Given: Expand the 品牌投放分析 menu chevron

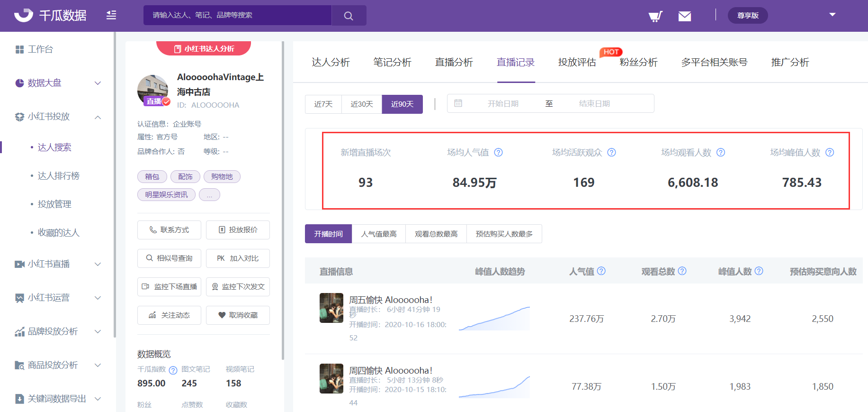Looking at the screenshot, I should [98, 331].
